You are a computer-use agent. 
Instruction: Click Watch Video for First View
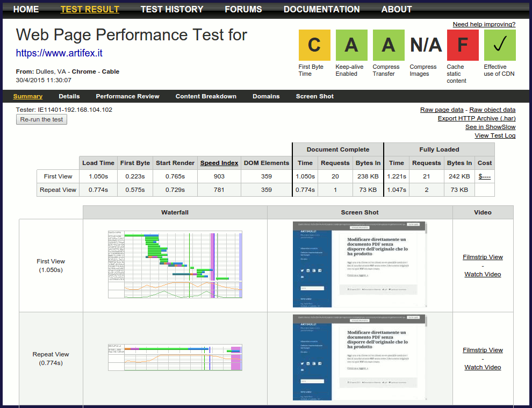tap(483, 274)
